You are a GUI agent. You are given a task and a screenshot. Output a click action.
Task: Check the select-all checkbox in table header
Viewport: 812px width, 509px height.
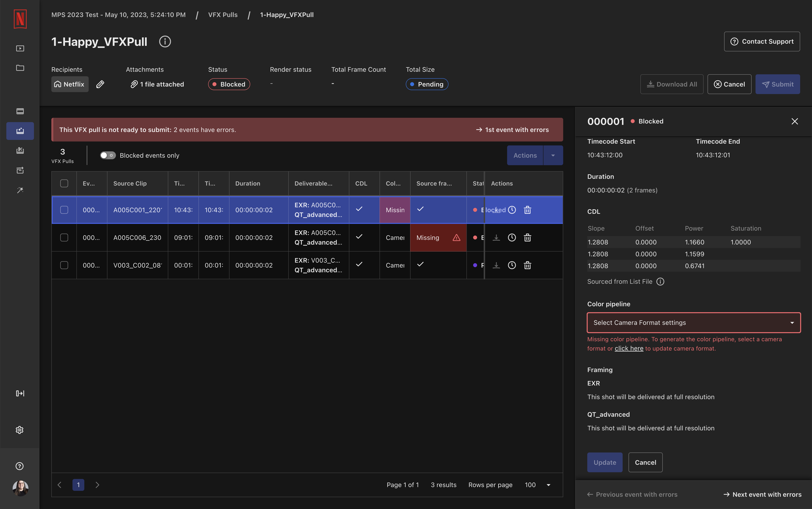(x=64, y=184)
